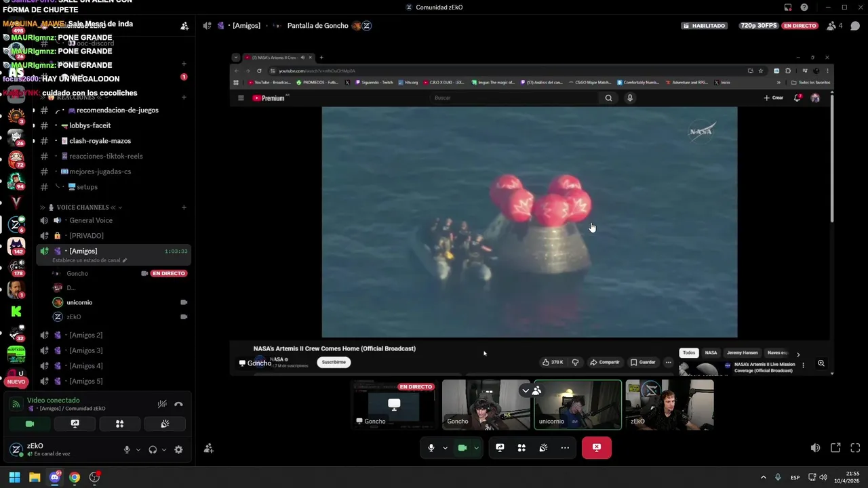
Task: Click the NUEVO unread mentions pill
Action: [16, 382]
